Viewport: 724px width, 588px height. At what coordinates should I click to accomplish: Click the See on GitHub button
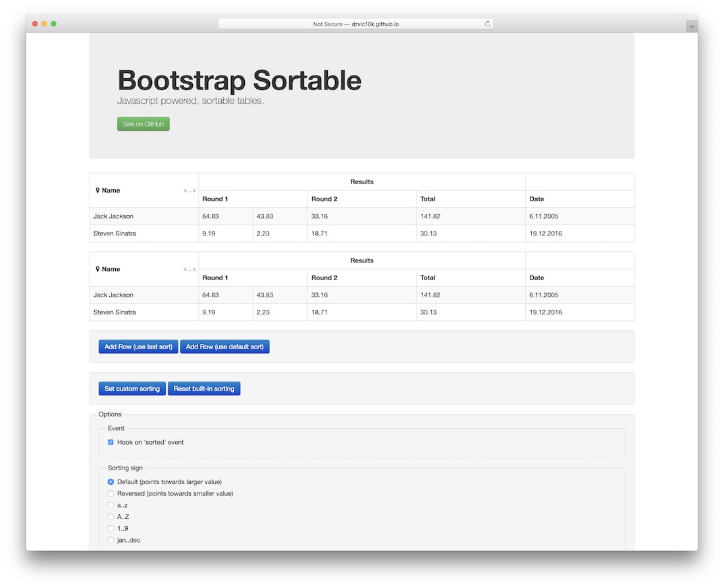coord(143,124)
